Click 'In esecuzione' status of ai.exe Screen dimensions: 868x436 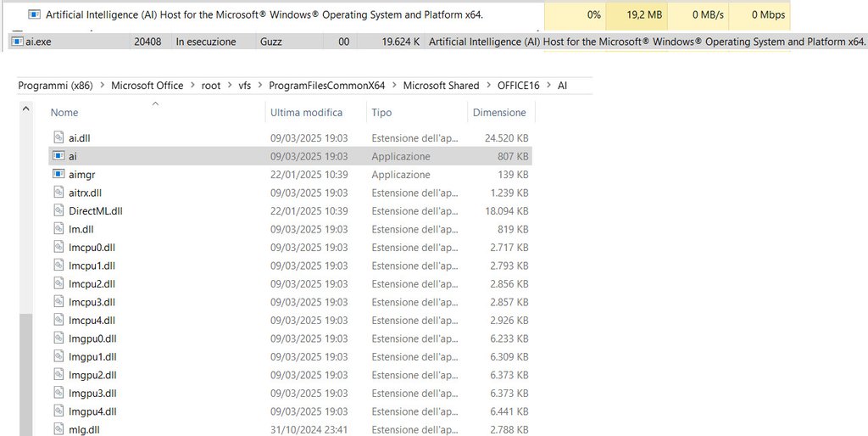206,42
